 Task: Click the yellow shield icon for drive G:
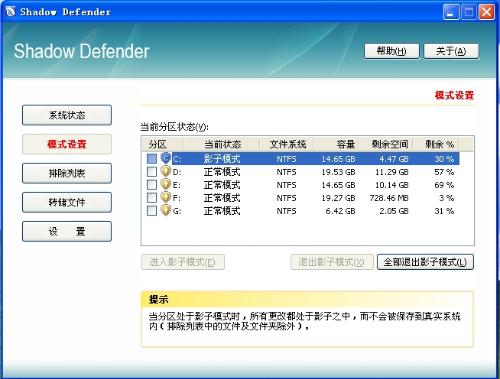[166, 210]
